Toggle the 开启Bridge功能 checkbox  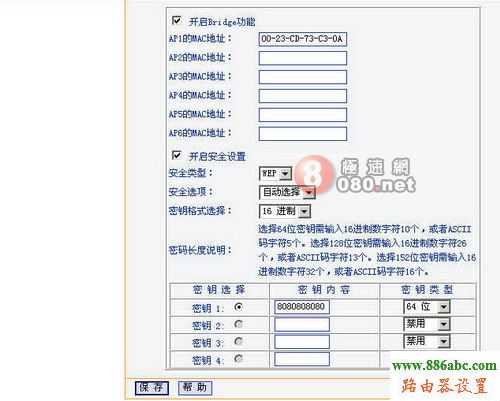[177, 21]
